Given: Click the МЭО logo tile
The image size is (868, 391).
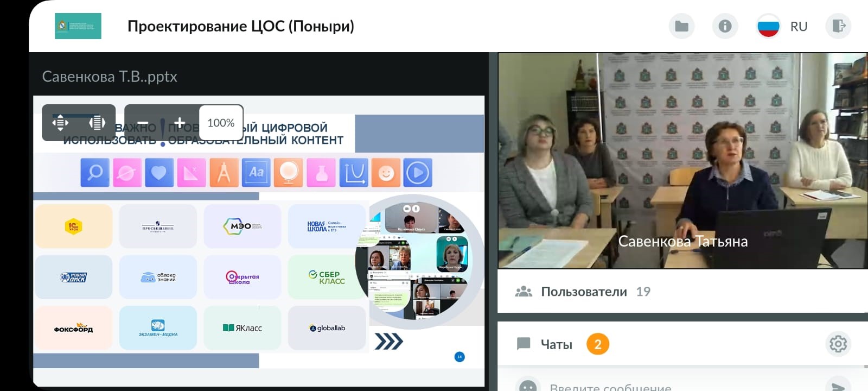Looking at the screenshot, I should pos(242,226).
